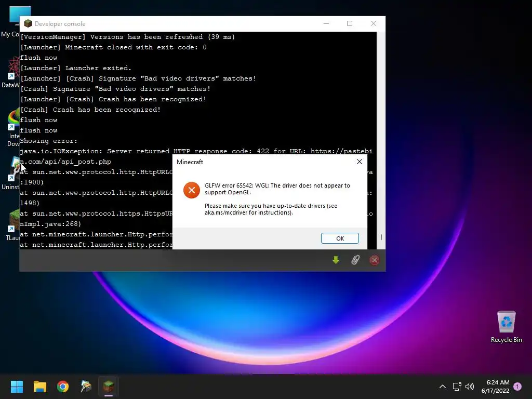Click '[Launcher] [Crash] Crash has been recognized!' line

coord(113,99)
